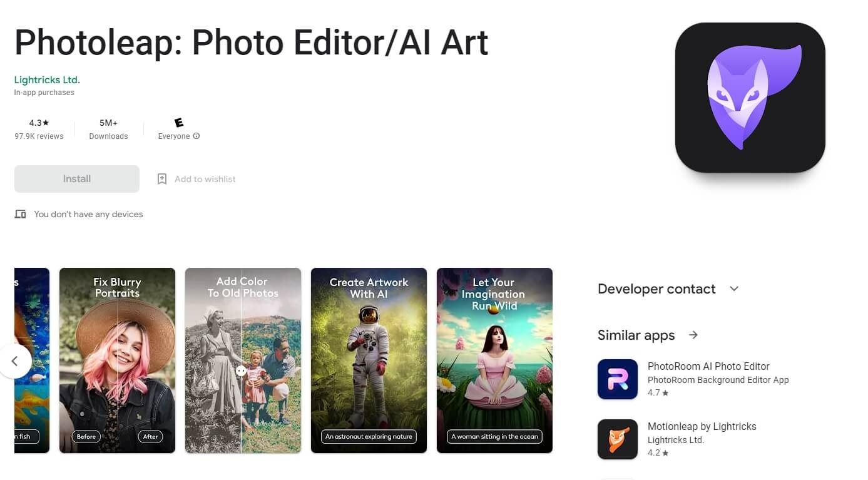This screenshot has height=480, width=868.
Task: Click the 4.3 star rating value
Action: [x=39, y=123]
